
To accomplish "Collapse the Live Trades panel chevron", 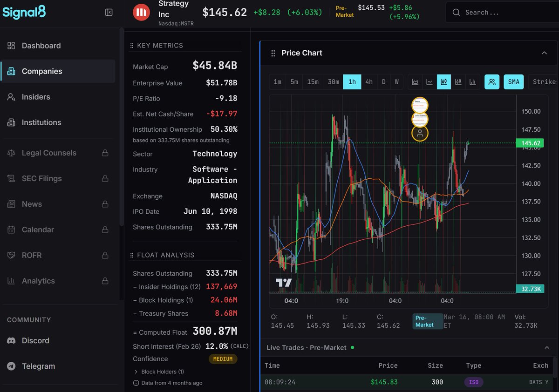I will 547,348.
